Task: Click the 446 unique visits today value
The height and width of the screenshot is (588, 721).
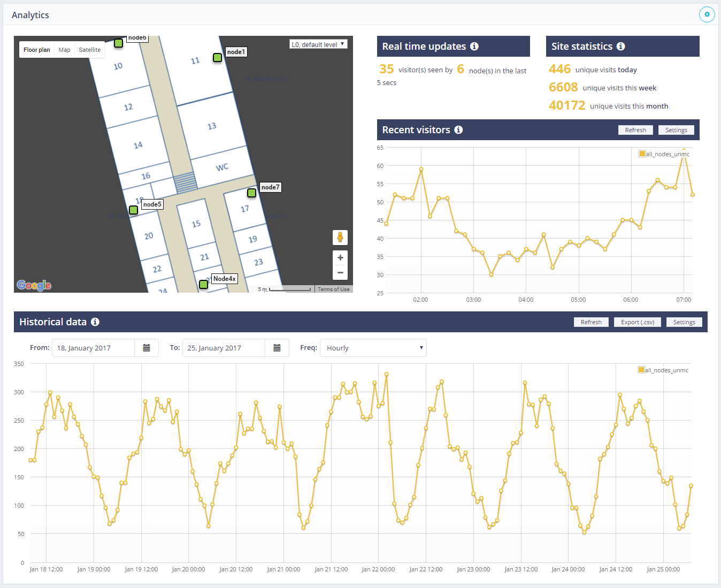Action: tap(559, 69)
